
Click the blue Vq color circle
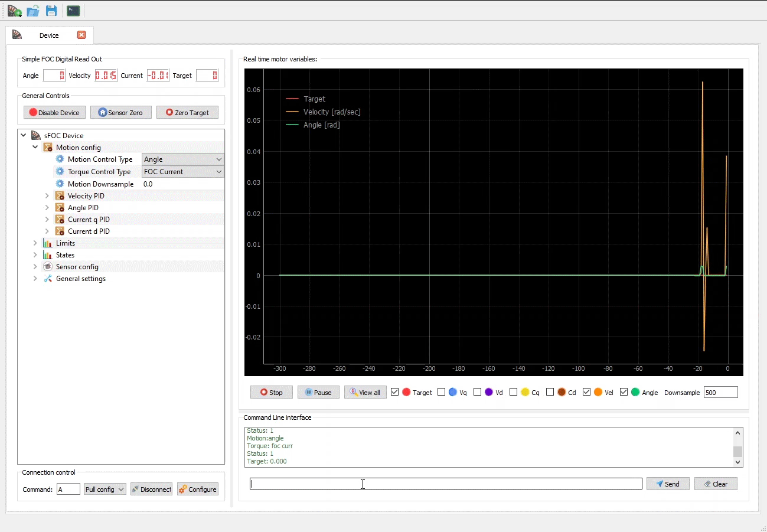point(453,392)
